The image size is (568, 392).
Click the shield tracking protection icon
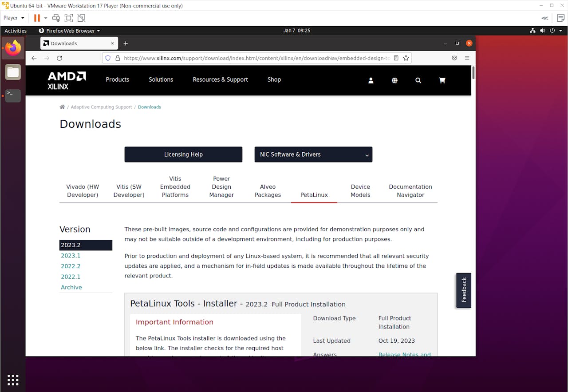coord(108,58)
